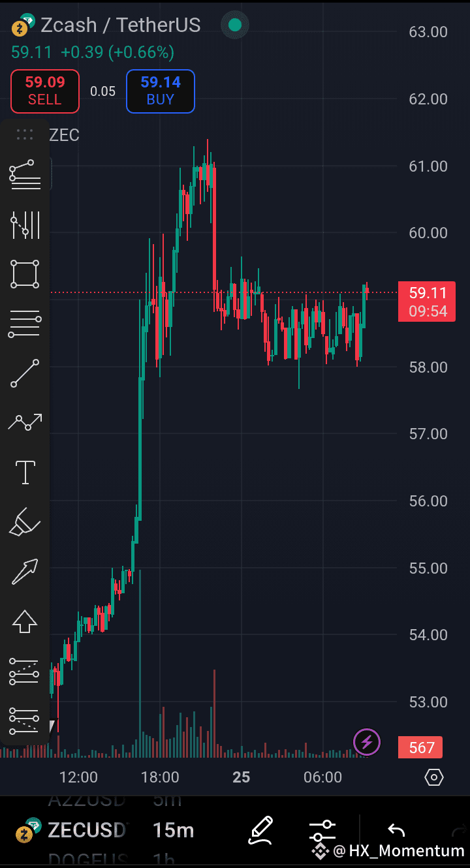
Task: Click the 12:00 time axis label
Action: [x=78, y=777]
